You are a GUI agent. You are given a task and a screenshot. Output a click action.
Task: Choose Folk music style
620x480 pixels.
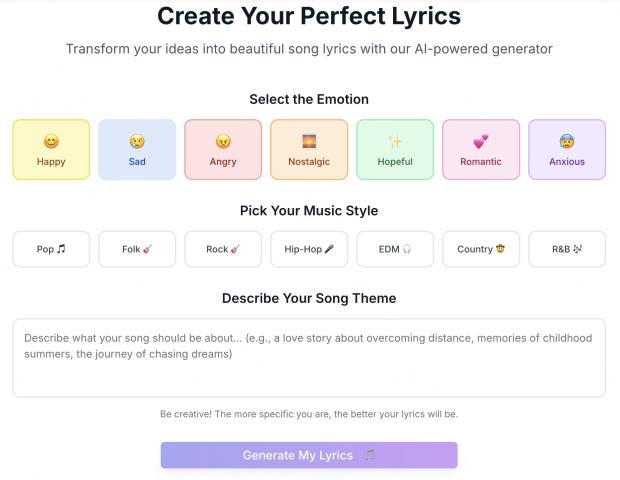pyautogui.click(x=137, y=249)
